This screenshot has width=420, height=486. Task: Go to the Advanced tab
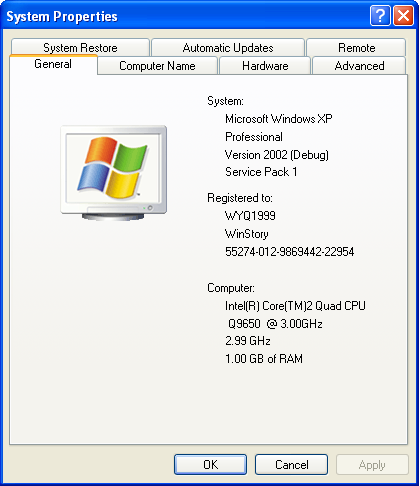[359, 66]
